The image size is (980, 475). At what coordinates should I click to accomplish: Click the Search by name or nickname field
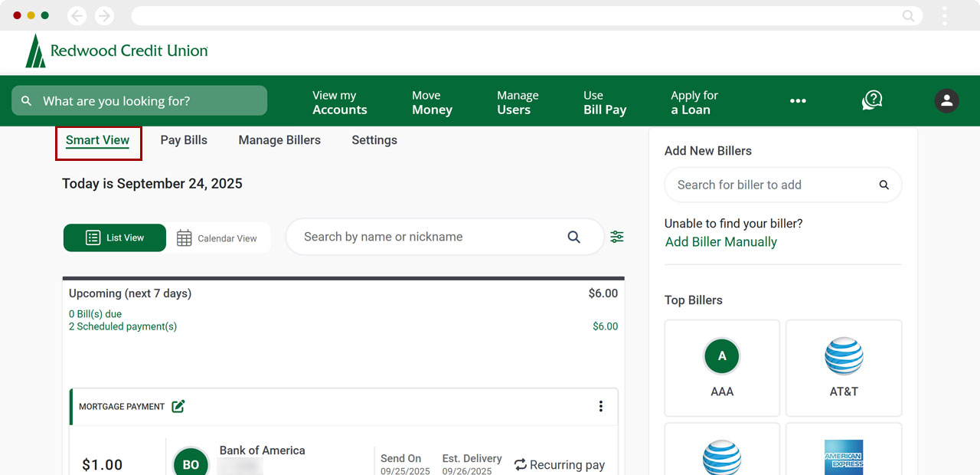point(429,237)
